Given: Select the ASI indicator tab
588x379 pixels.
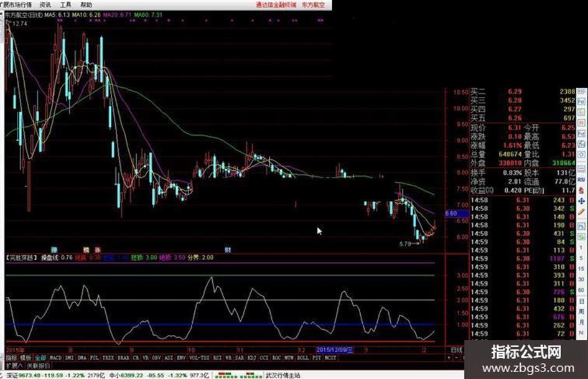Looking at the screenshot, I should [169, 358].
